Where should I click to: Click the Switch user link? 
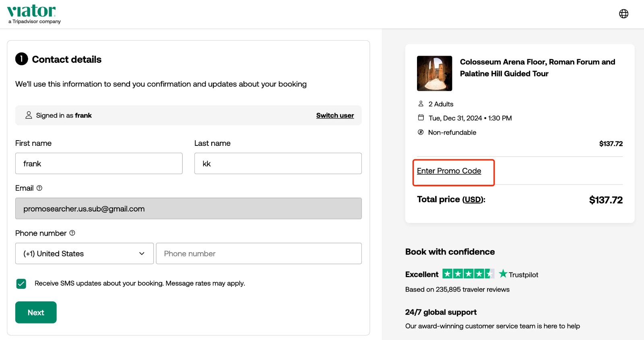point(334,115)
